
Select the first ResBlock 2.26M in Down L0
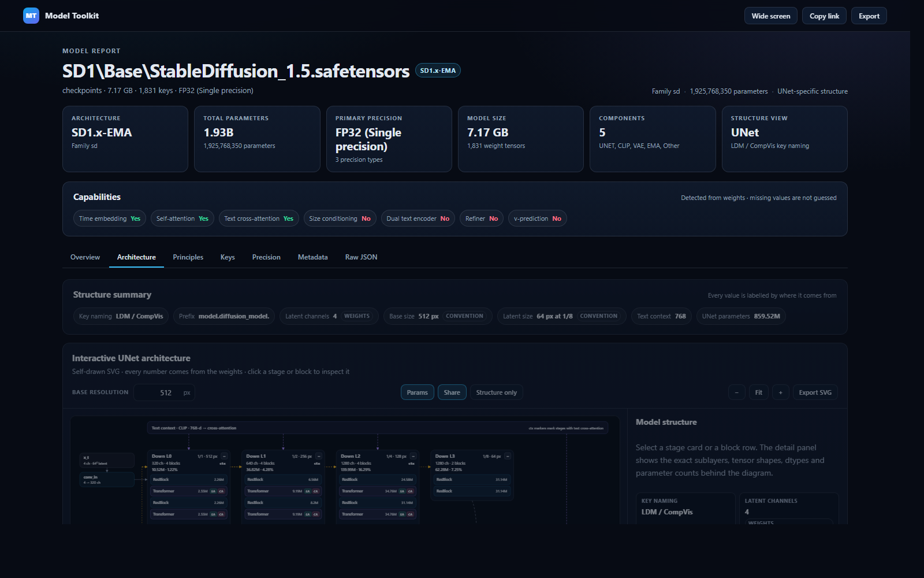coord(188,479)
